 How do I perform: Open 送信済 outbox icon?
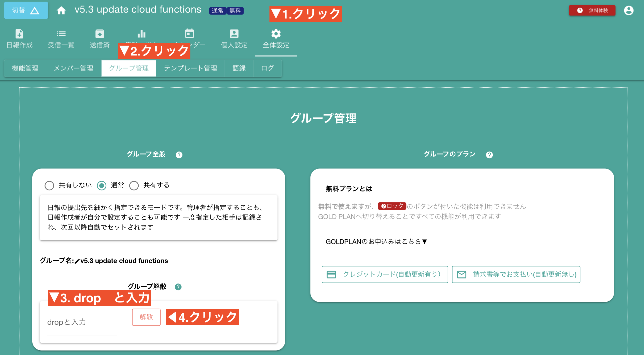point(100,34)
